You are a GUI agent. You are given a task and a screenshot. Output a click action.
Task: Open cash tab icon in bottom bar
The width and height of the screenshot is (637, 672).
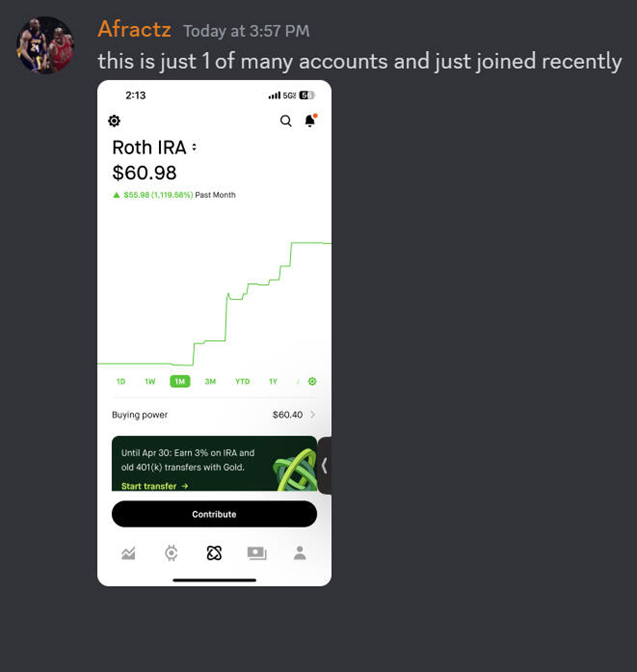pyautogui.click(x=257, y=553)
